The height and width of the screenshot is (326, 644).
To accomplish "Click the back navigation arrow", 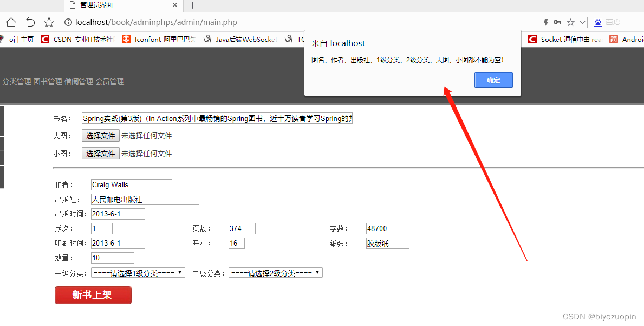I will click(x=30, y=22).
